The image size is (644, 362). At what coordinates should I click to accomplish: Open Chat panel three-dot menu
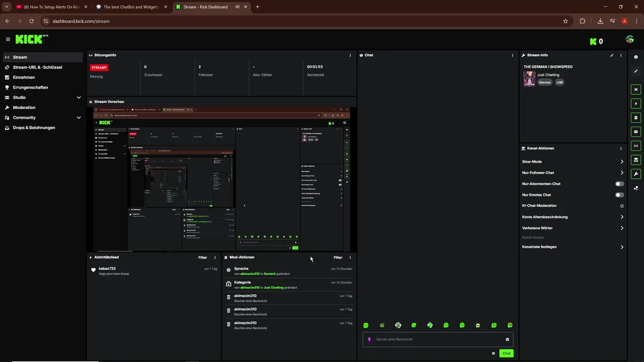[513, 55]
